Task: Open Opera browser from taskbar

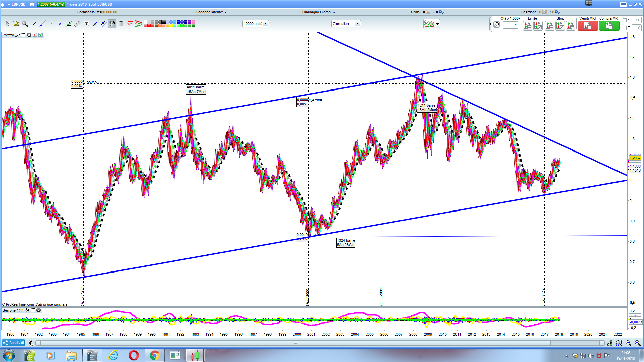Action: (x=133, y=355)
